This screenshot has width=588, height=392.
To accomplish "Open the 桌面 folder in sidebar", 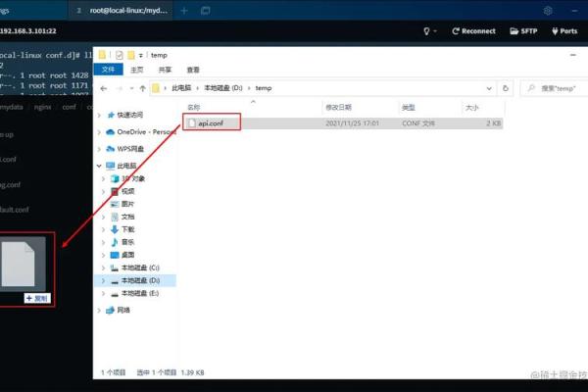I will (x=127, y=255).
